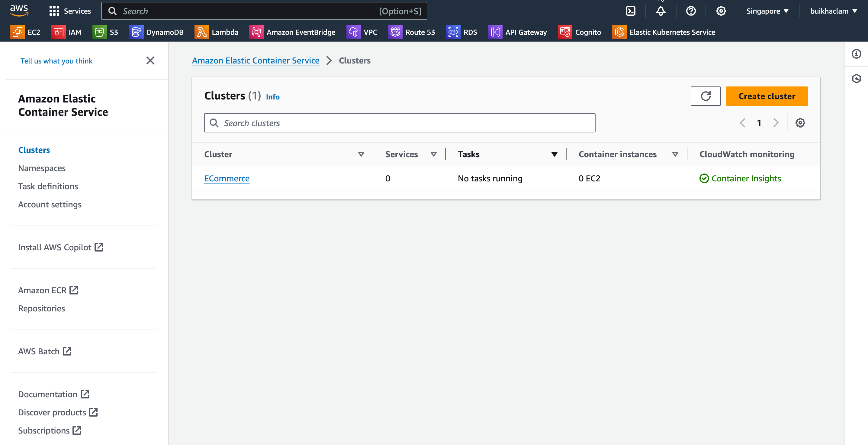Open the settings gear in top bar
The height and width of the screenshot is (445, 868).
721,11
